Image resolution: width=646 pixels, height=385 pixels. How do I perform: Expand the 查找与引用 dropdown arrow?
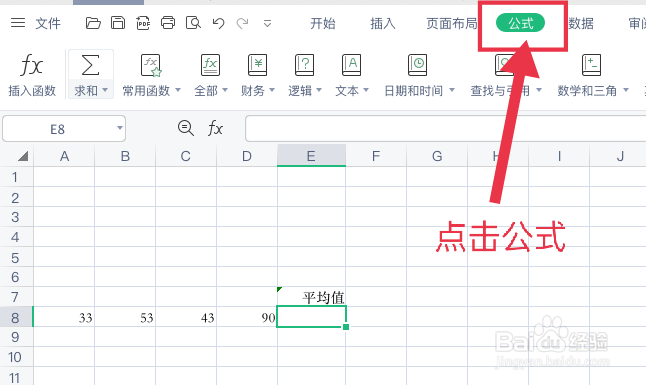[x=539, y=90]
